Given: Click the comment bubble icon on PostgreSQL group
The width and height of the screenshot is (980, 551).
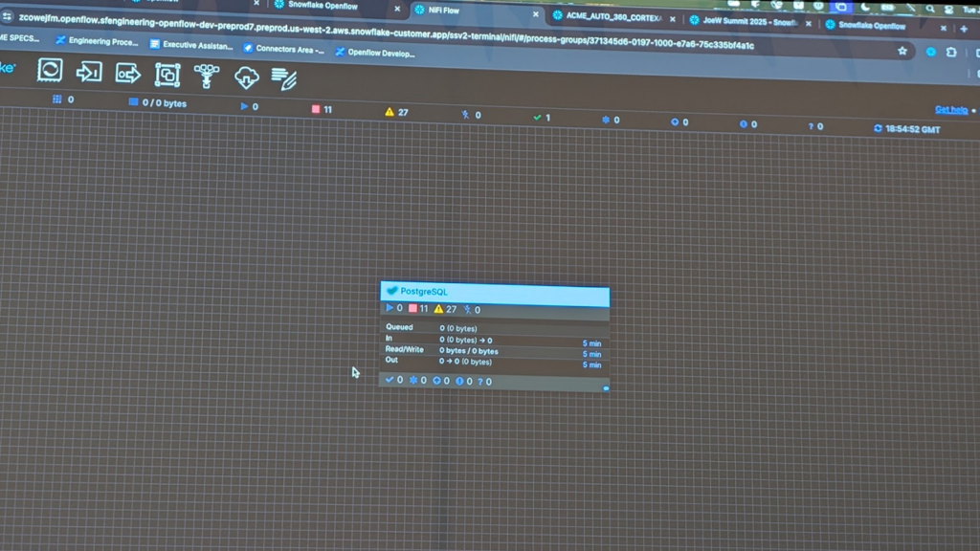Looking at the screenshot, I should [x=606, y=388].
